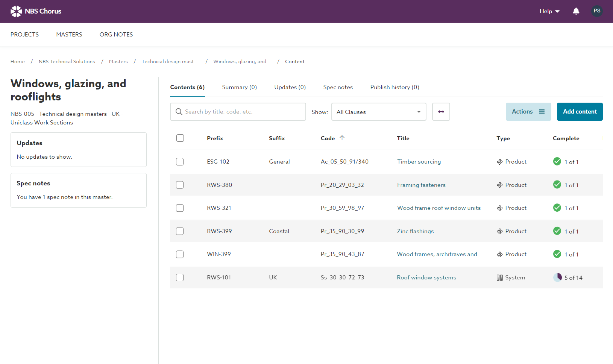Click the expand width arrows button
613x364 pixels.
point(441,112)
